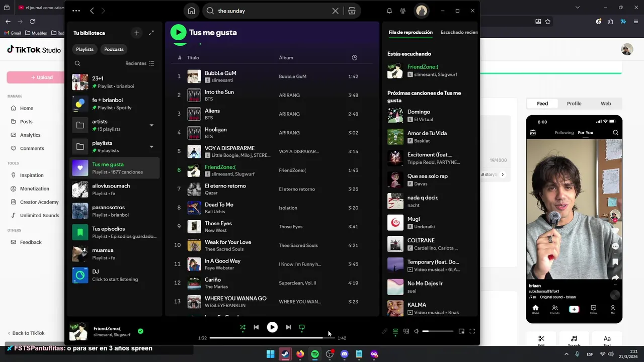The height and width of the screenshot is (362, 644).
Task: Clear the Spotify search field text
Action: [336, 11]
